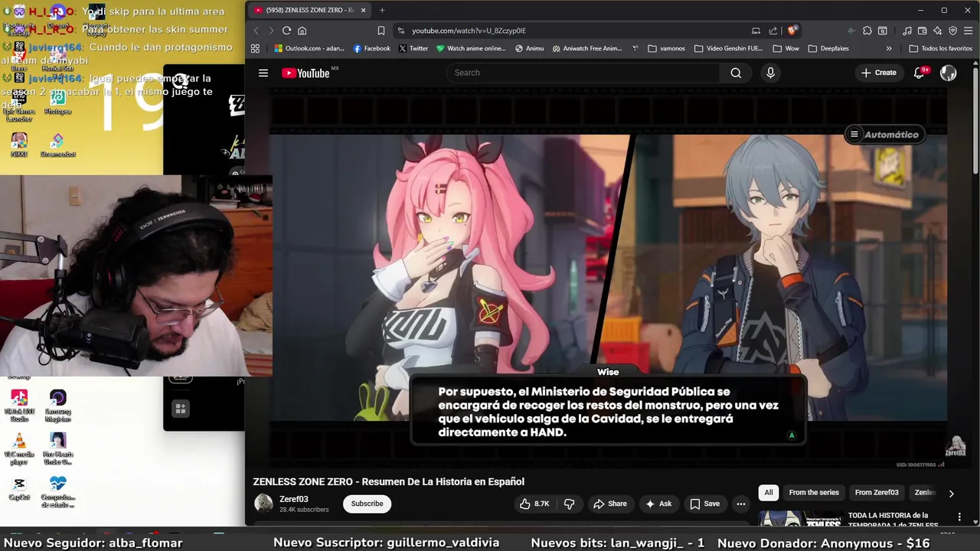Open Samsung Magician desktop shortcut
This screenshot has height=551, width=980.
tap(57, 406)
